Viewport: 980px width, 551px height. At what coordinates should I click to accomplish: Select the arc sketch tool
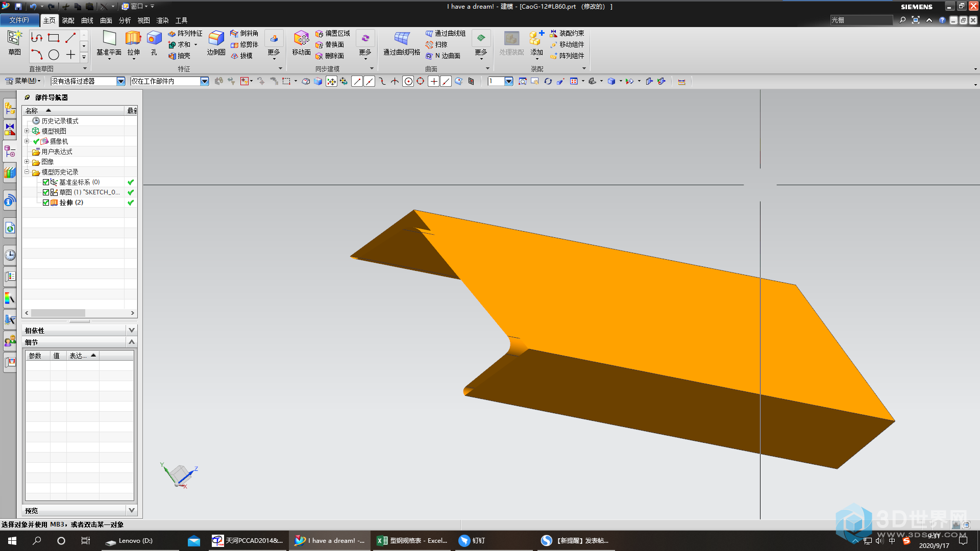pyautogui.click(x=37, y=55)
